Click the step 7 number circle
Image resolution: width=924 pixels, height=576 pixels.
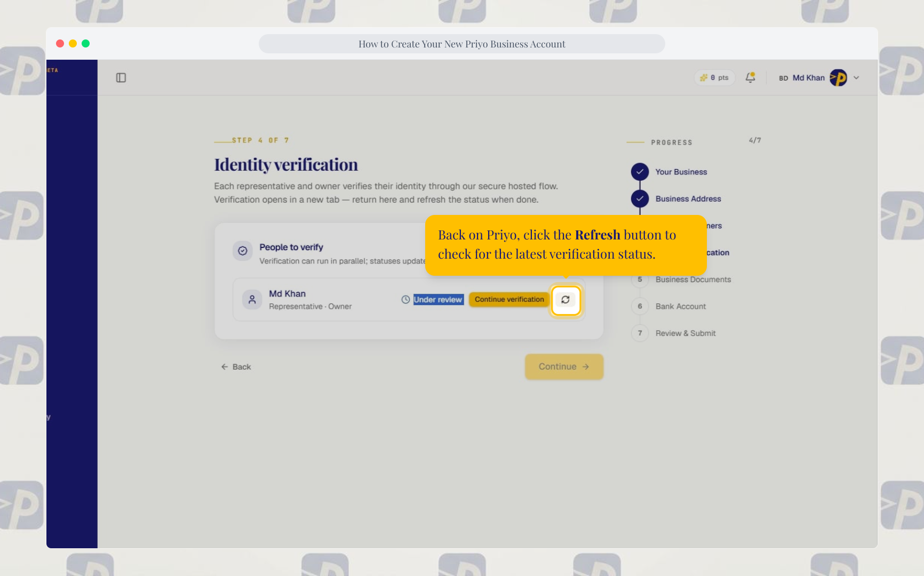(x=640, y=333)
